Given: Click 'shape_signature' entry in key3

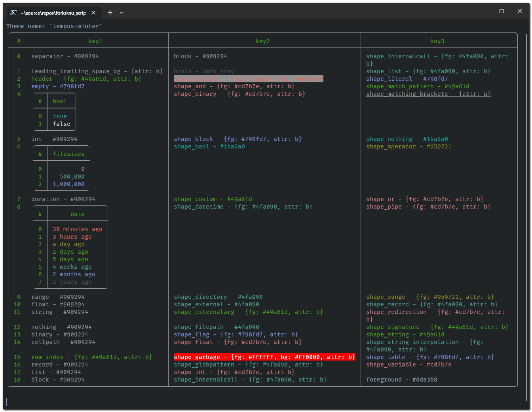Looking at the screenshot, I should pos(437,327).
